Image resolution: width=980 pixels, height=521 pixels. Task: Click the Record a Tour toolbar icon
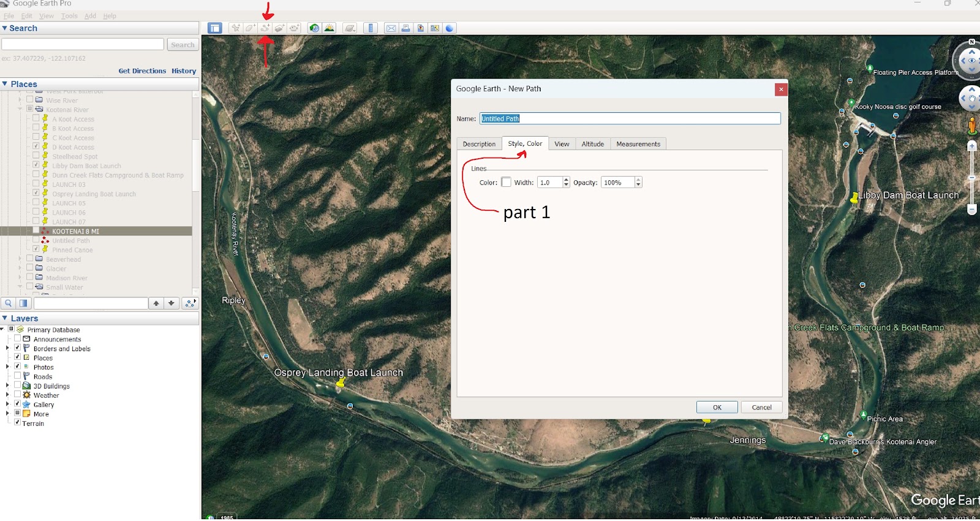pyautogui.click(x=294, y=28)
